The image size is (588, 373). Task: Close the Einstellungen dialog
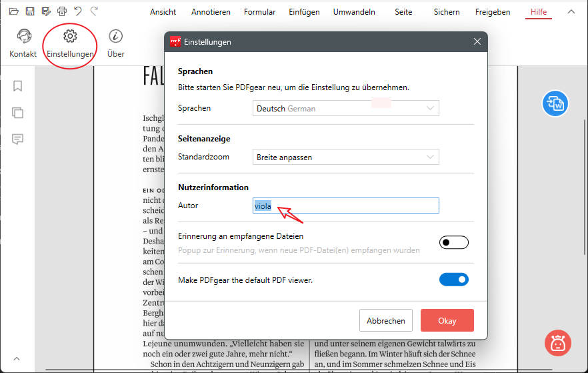point(477,41)
